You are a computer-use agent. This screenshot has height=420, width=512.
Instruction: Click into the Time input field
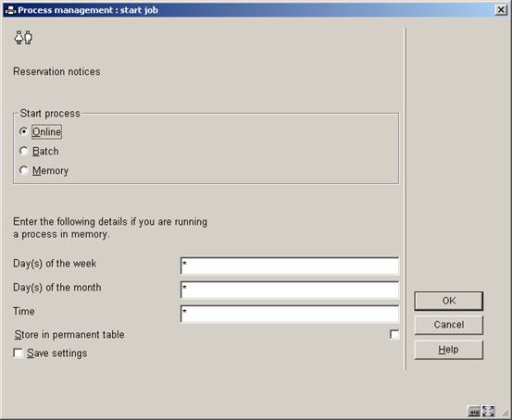290,314
